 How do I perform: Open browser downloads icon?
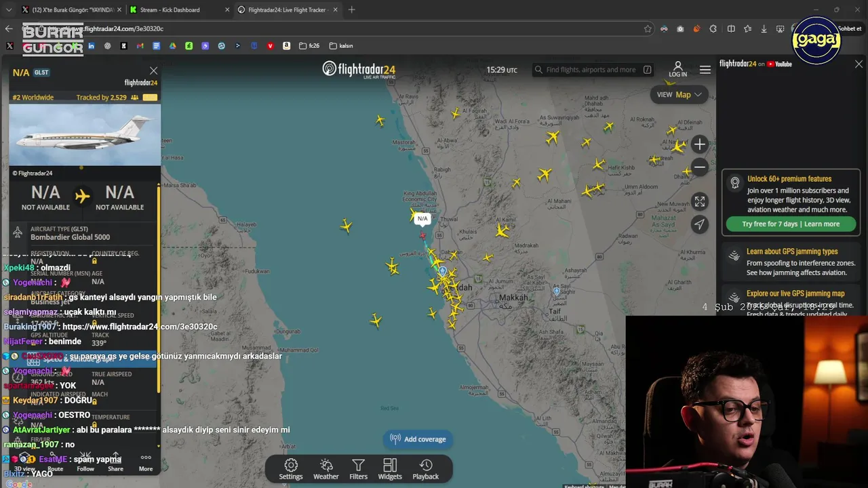764,28
